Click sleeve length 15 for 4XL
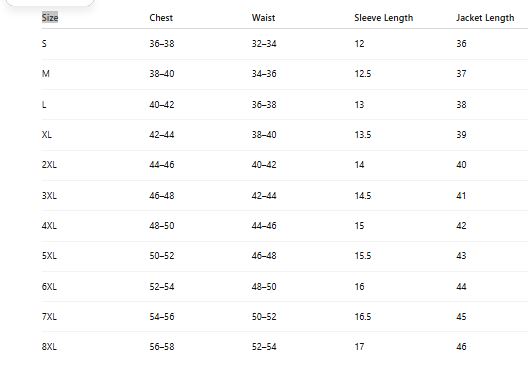The width and height of the screenshot is (528, 377). click(359, 226)
